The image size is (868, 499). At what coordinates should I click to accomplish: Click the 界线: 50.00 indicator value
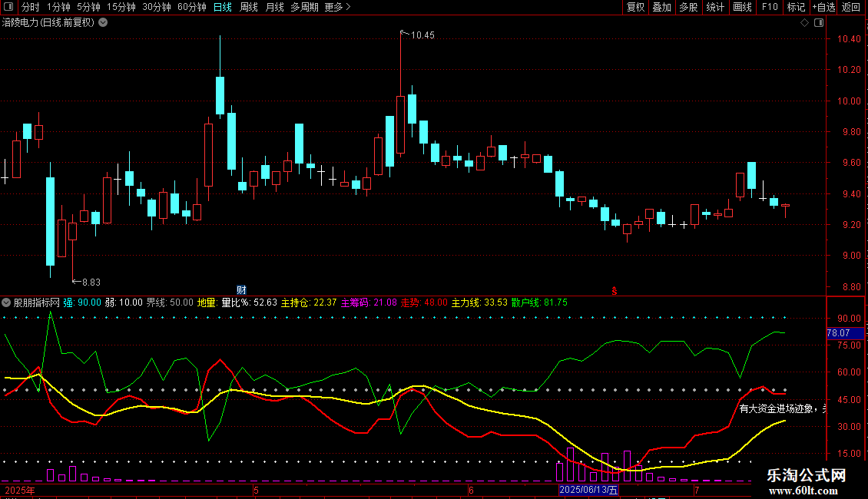170,302
